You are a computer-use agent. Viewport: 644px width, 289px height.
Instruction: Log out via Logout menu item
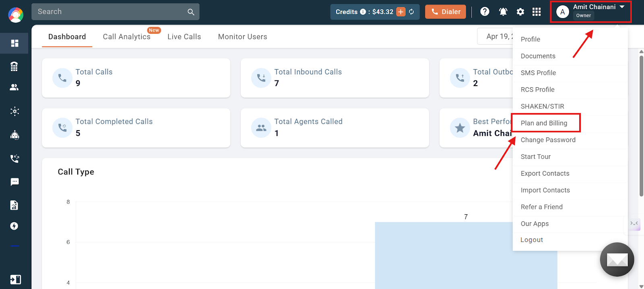pyautogui.click(x=570, y=240)
